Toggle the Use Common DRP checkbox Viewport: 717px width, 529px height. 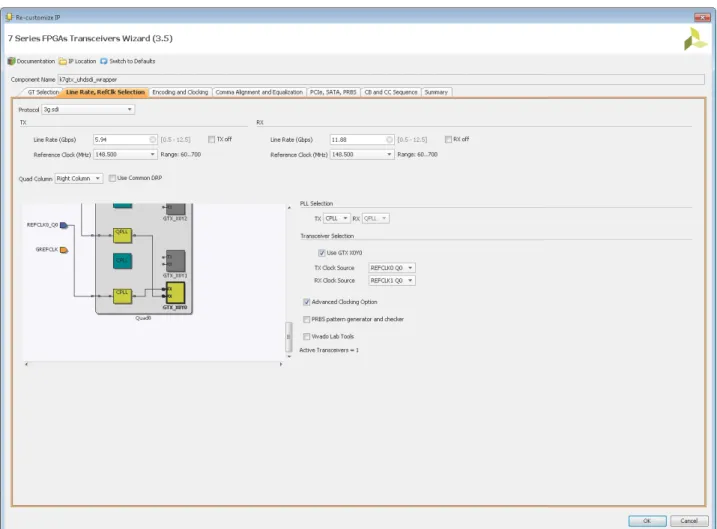[x=112, y=178]
